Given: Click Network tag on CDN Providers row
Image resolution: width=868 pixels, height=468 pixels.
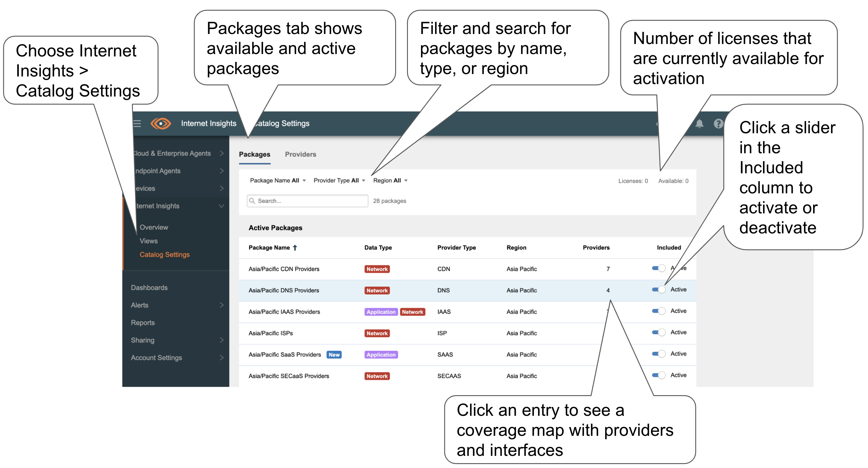Looking at the screenshot, I should click(377, 269).
